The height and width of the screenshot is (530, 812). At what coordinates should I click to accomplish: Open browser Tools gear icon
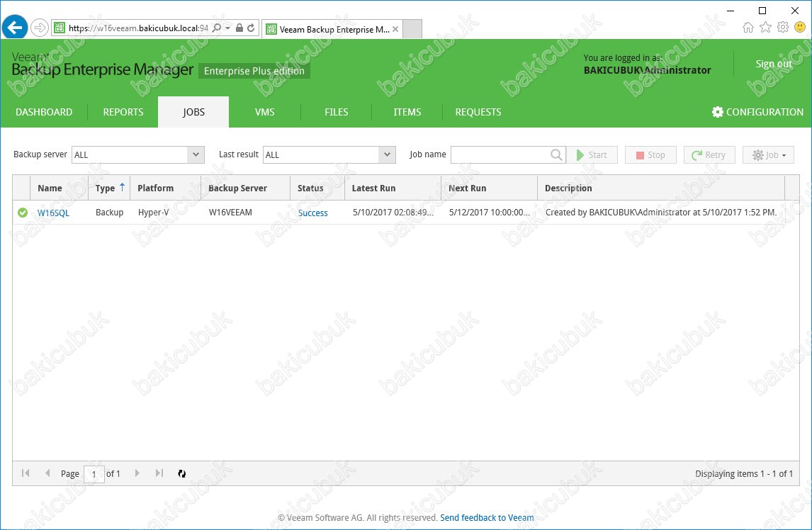[x=783, y=27]
